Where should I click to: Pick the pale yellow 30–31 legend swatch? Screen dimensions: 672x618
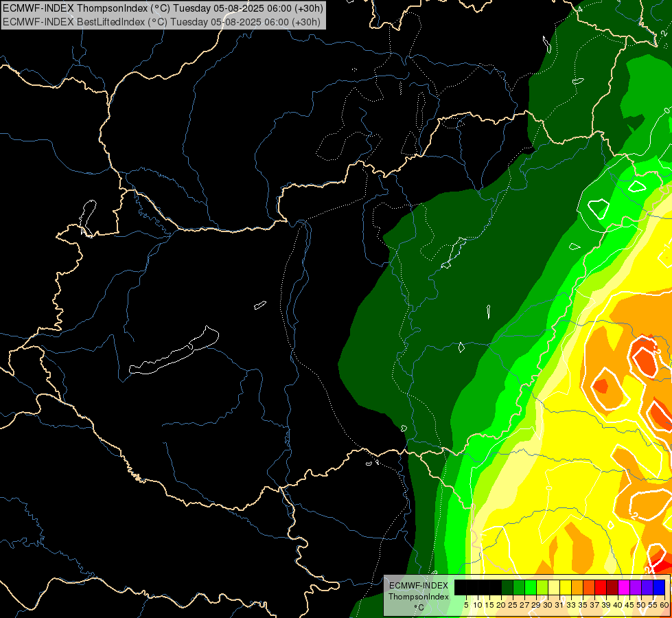point(554,588)
